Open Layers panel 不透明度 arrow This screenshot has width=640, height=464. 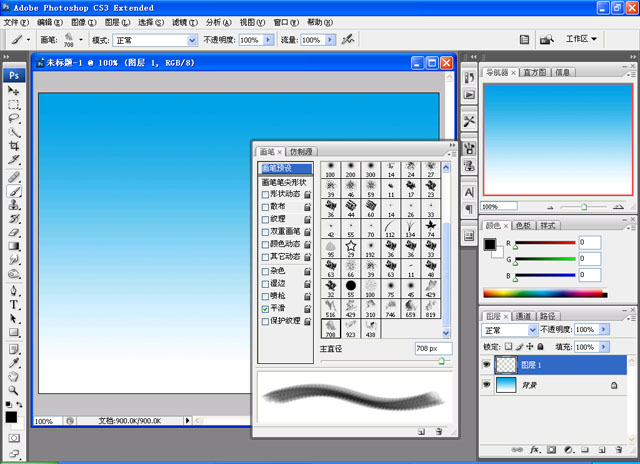coord(604,329)
